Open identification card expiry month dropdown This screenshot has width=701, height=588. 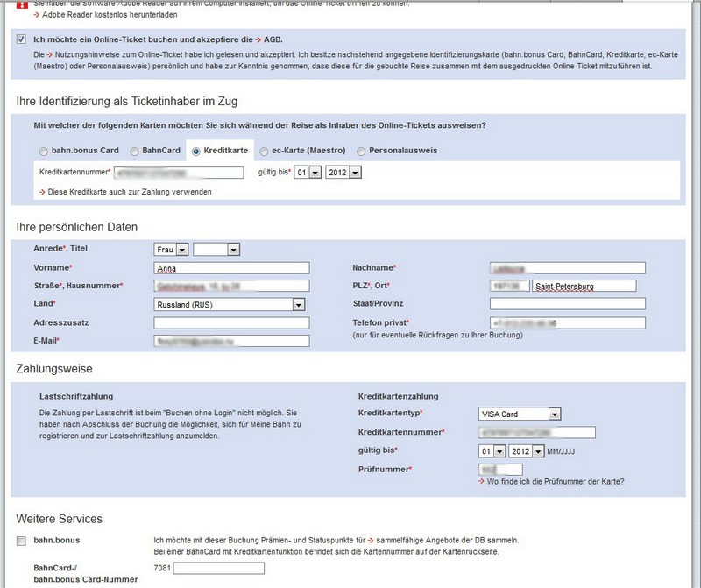click(308, 173)
